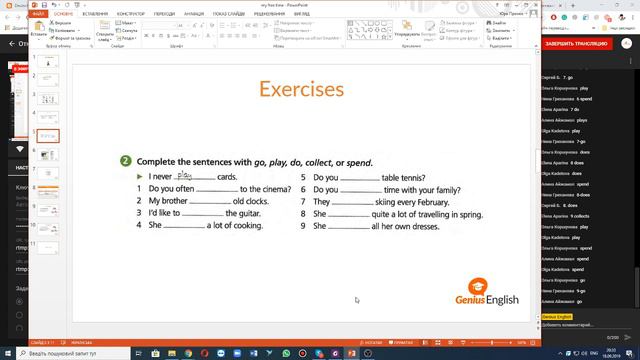Open the Select dropdown in Editing group
Viewport: 640px width, 360px height.
point(500,38)
